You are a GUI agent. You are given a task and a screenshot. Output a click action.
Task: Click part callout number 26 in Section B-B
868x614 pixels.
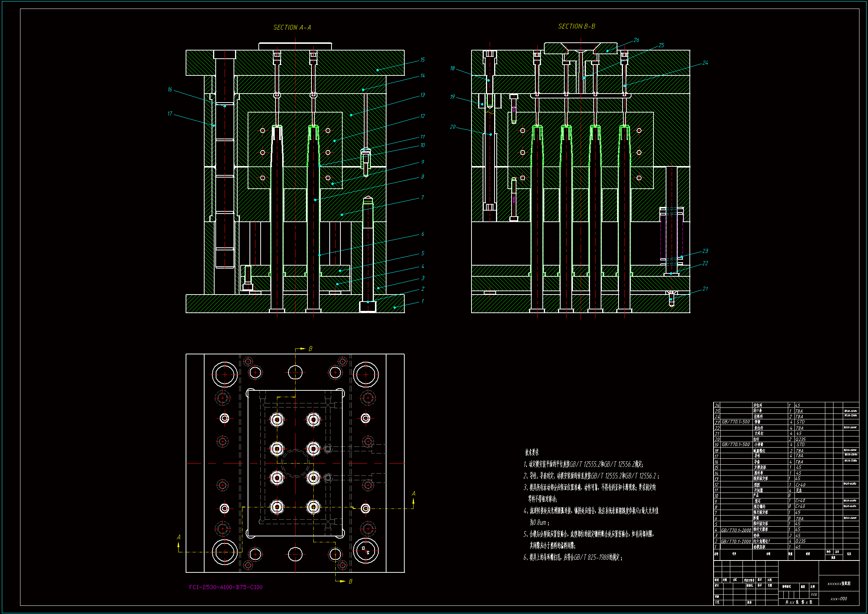(636, 40)
